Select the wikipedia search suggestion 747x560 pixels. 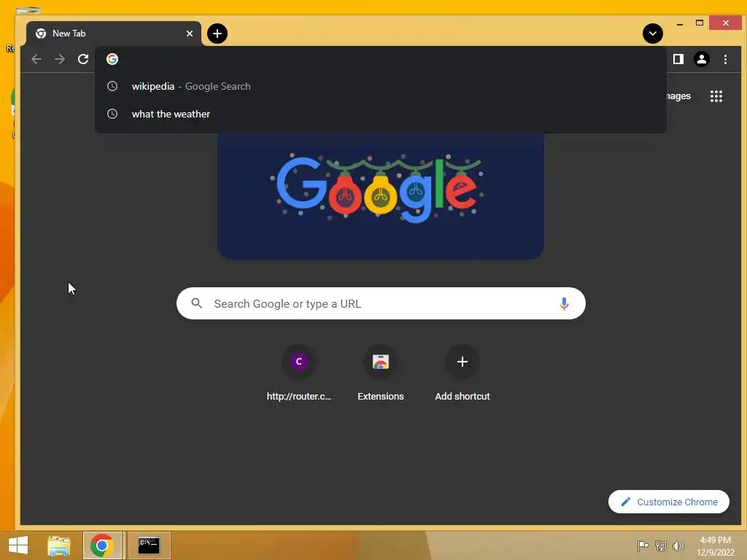381,86
